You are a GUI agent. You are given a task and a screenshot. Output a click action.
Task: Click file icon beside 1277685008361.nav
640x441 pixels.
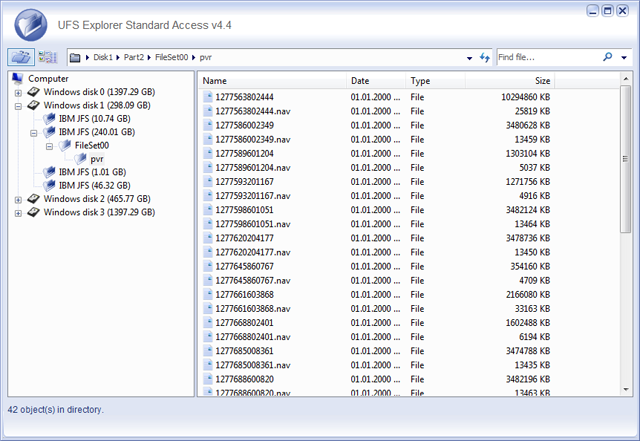click(208, 365)
